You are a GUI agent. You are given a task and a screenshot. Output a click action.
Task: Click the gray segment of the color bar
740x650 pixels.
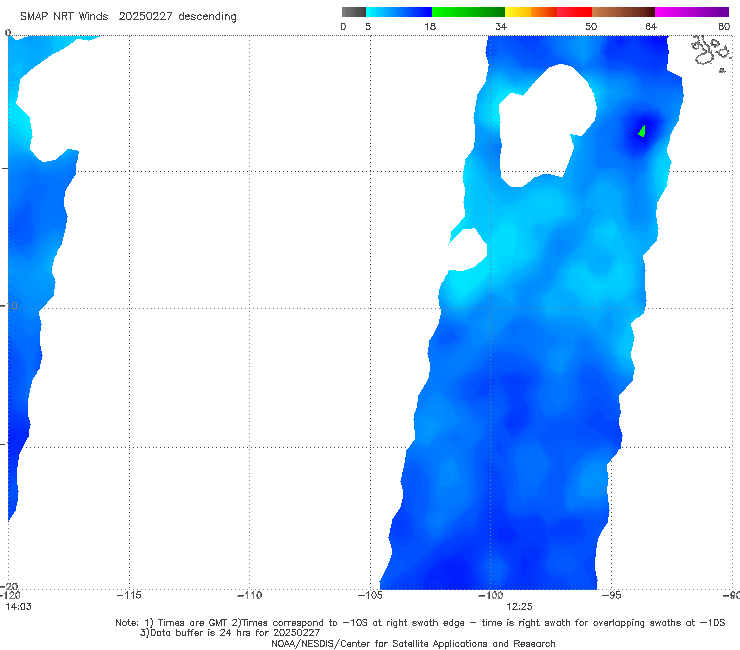pyautogui.click(x=353, y=12)
